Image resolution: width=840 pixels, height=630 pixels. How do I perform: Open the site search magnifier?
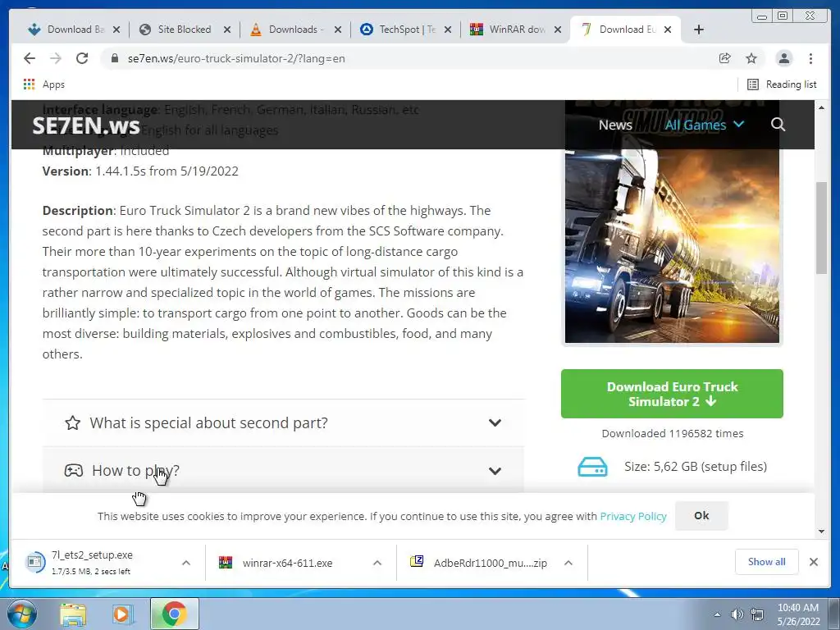tap(778, 125)
